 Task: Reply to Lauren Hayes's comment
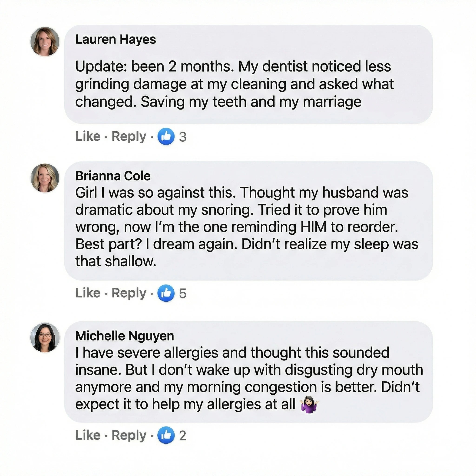[129, 136]
